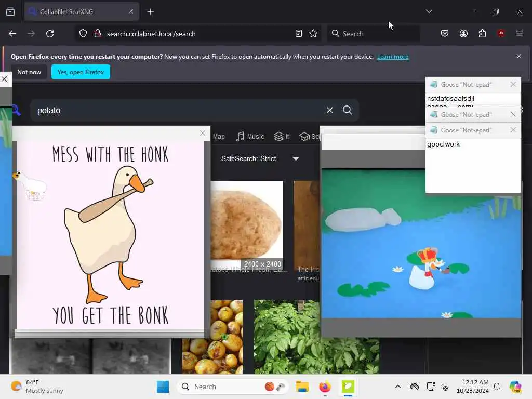This screenshot has height=399, width=532.
Task: Open the notifications bell icon
Action: click(x=497, y=387)
